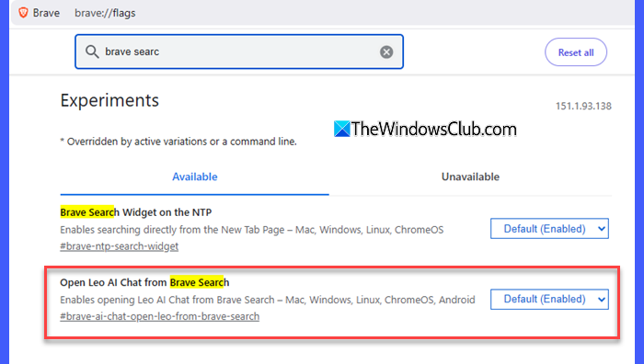Click the magnifier icon in search box
Screen dimensions: 644x364
click(92, 51)
